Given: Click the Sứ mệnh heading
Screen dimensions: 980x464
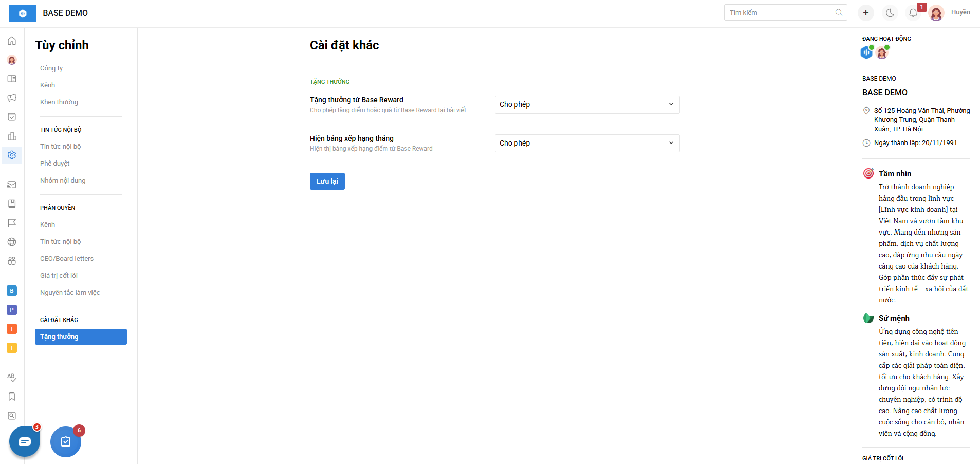Looking at the screenshot, I should point(894,318).
